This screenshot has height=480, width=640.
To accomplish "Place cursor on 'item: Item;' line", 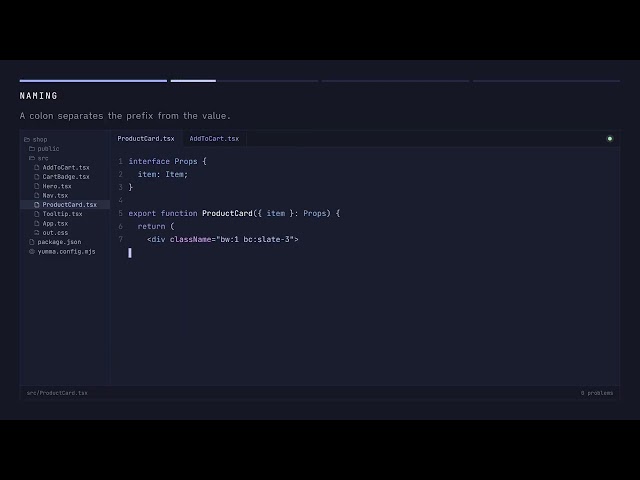I will [163, 174].
